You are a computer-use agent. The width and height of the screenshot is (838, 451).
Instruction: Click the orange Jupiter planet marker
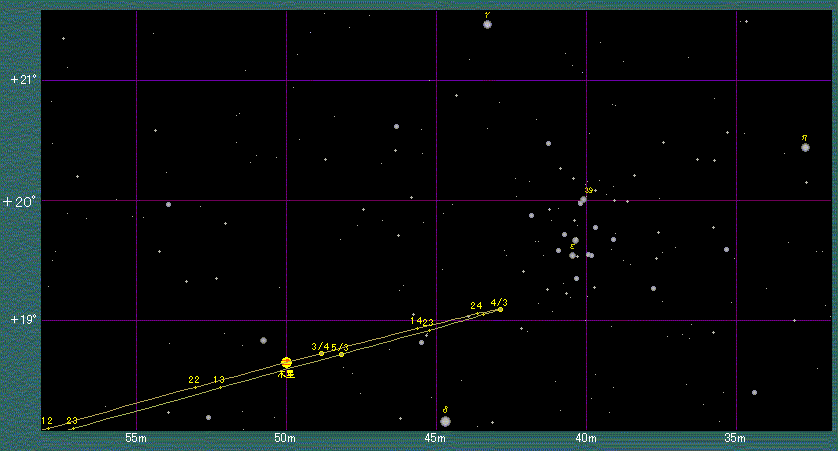[286, 362]
